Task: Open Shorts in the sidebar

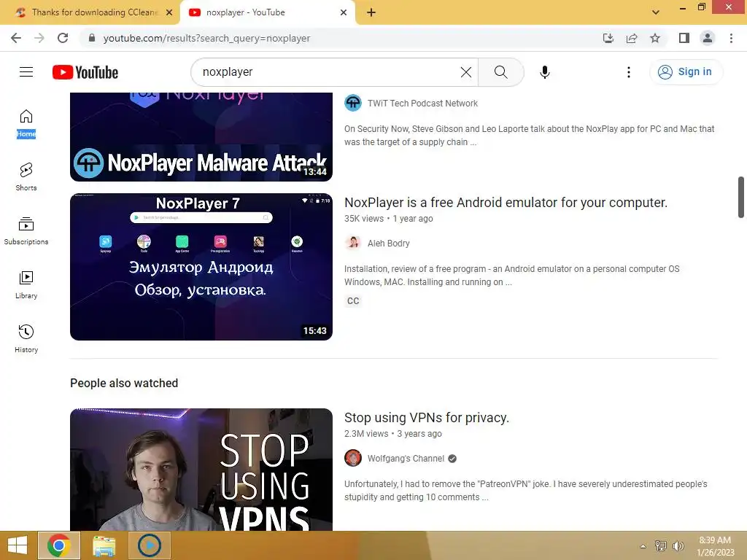Action: point(26,177)
